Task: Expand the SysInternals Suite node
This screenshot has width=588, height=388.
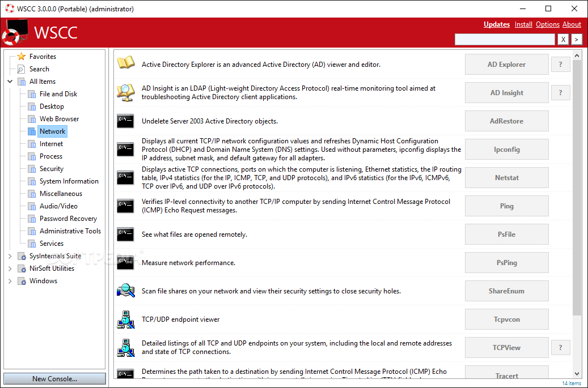Action: point(10,256)
